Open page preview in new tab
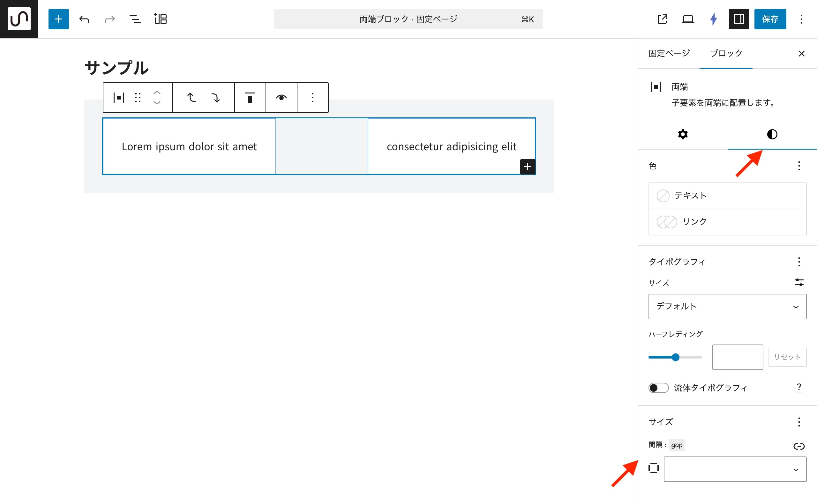 coord(662,19)
